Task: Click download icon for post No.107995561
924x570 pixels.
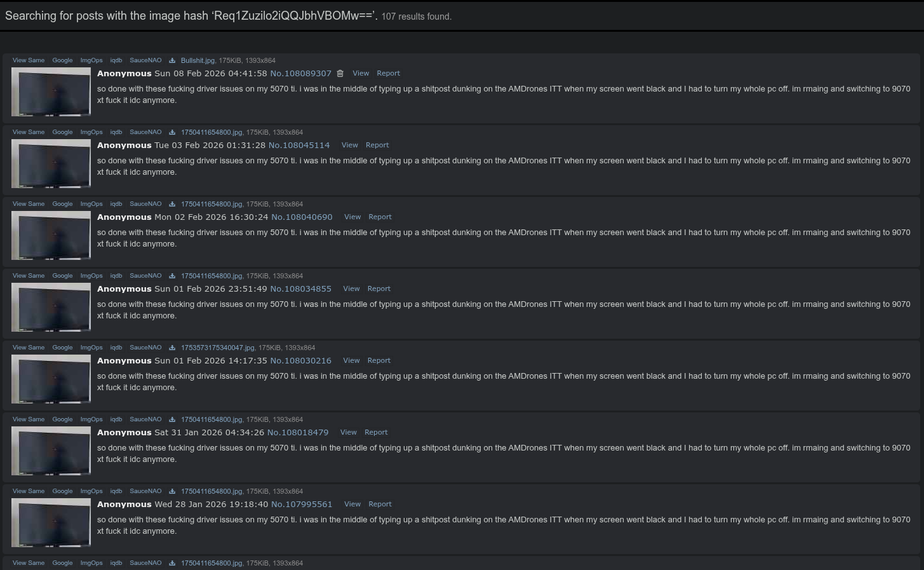Action: click(x=172, y=491)
